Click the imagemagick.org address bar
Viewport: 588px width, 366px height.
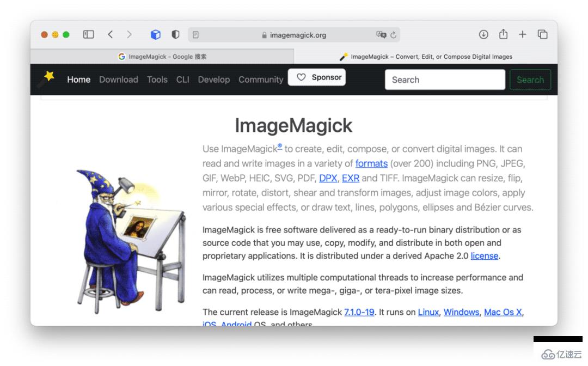click(293, 35)
